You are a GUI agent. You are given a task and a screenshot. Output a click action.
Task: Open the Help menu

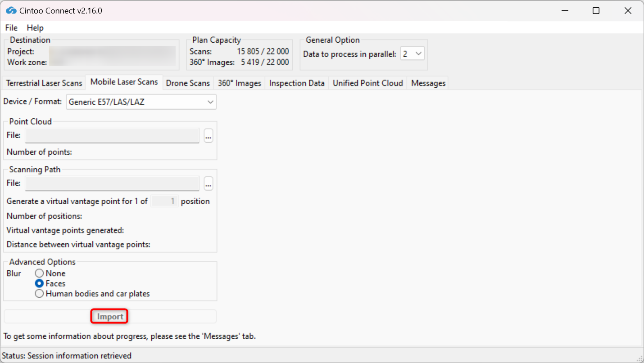35,28
